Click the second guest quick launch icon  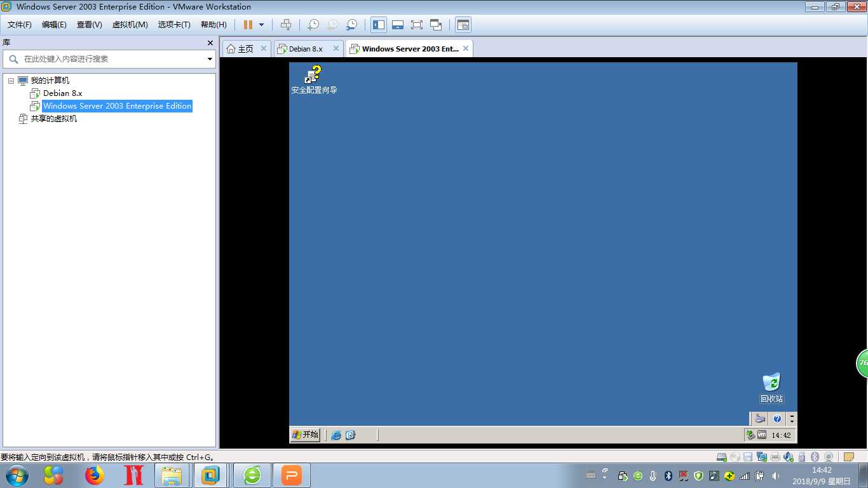[350, 435]
